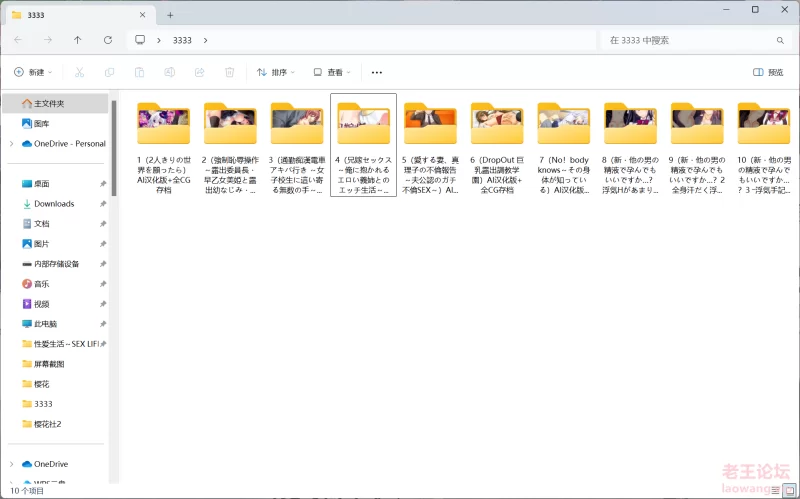Click pin icon beside 此电脑

click(103, 324)
